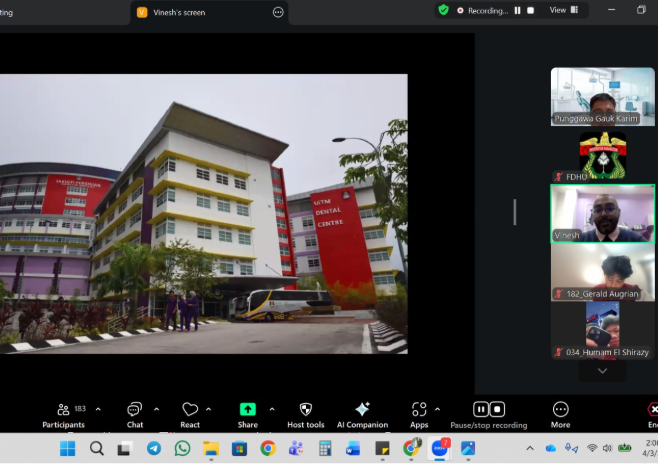Screen dimensions: 658x465
Task: Click the React heart icon
Action: (190, 410)
